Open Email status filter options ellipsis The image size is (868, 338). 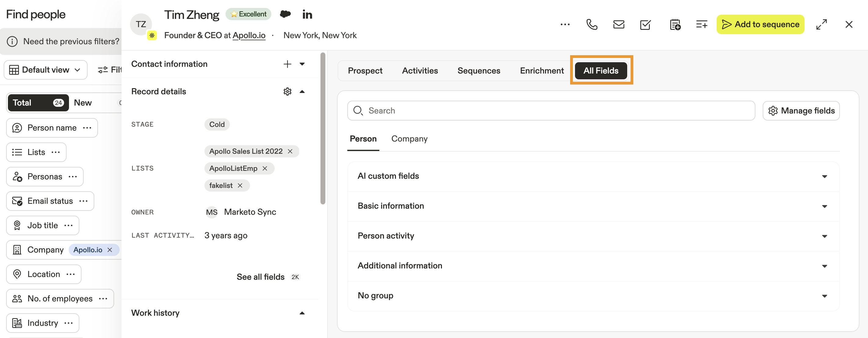[x=83, y=201]
